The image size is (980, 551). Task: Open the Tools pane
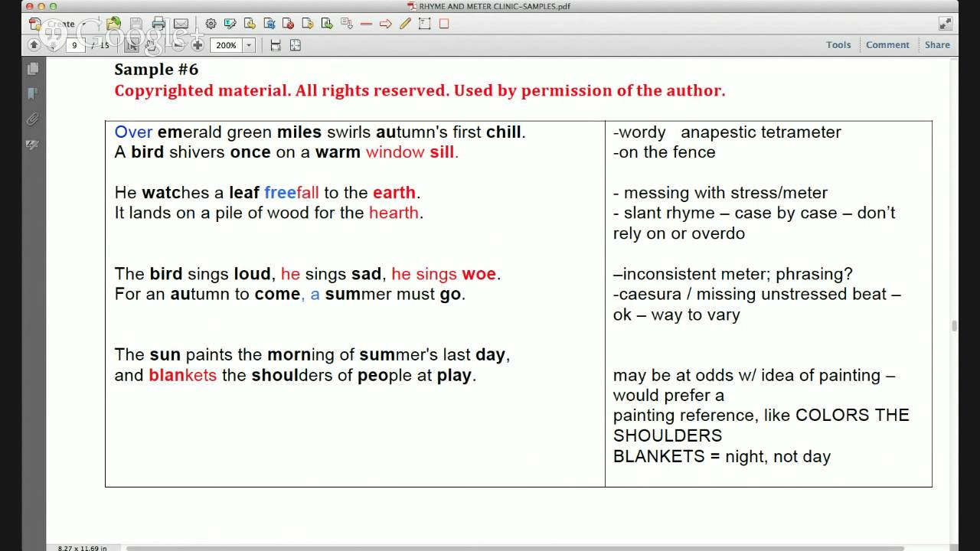point(838,45)
